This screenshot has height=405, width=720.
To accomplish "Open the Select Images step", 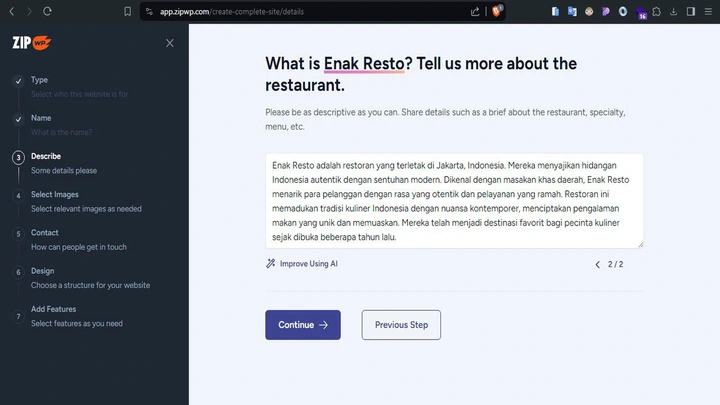I will tap(55, 194).
